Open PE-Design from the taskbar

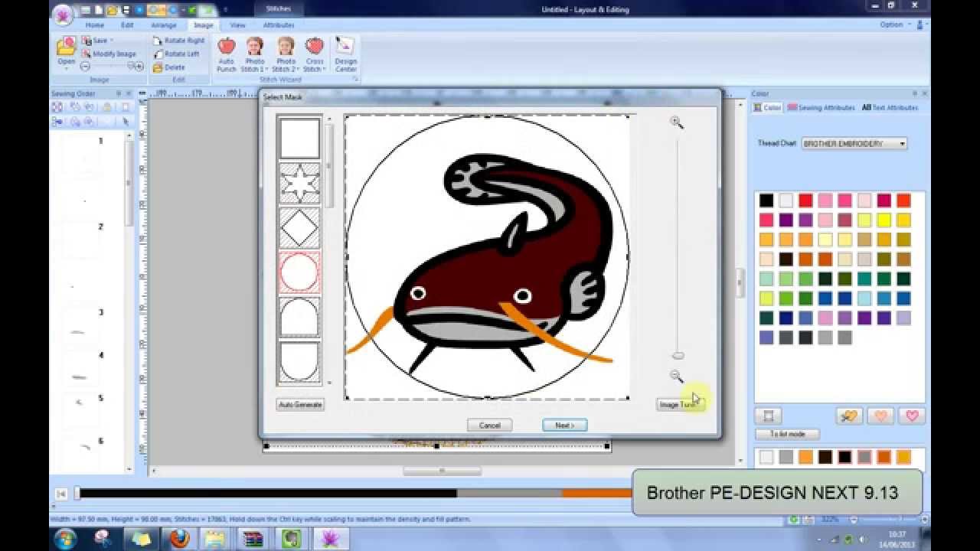330,539
